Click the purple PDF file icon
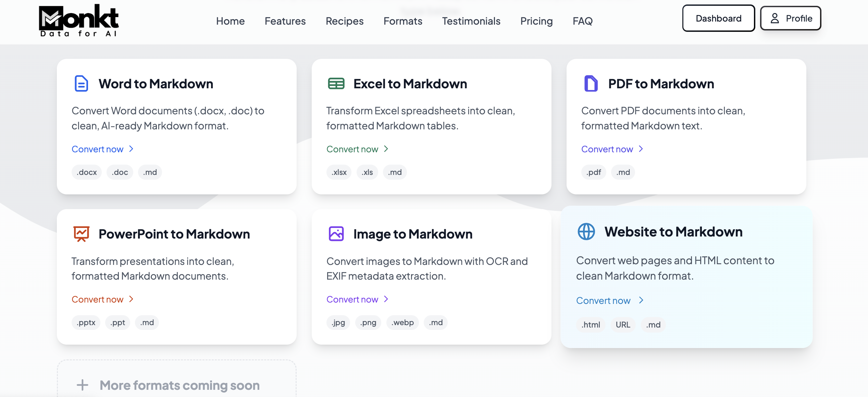868x397 pixels. pyautogui.click(x=591, y=84)
